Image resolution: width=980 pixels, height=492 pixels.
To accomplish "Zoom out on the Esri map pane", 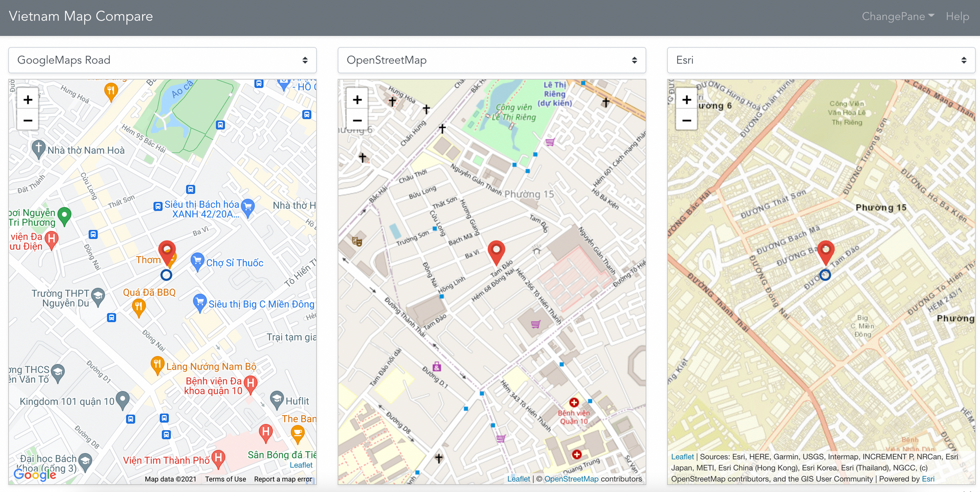I will click(686, 120).
